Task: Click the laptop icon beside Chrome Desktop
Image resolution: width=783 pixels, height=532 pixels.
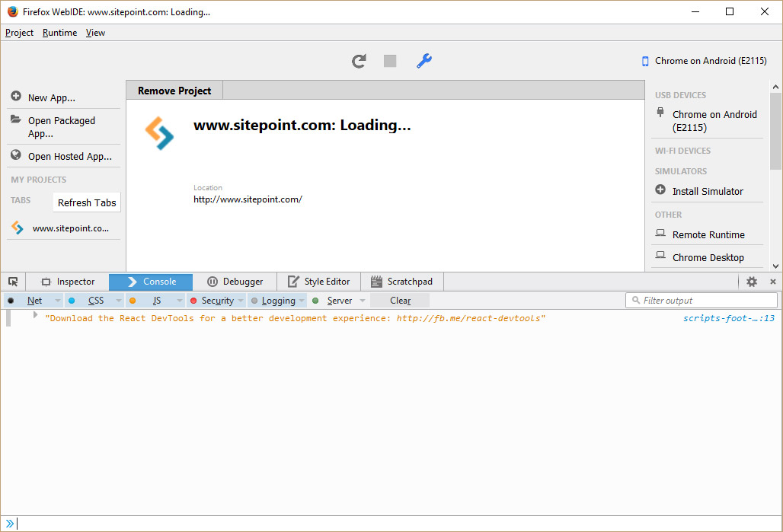Action: (660, 256)
